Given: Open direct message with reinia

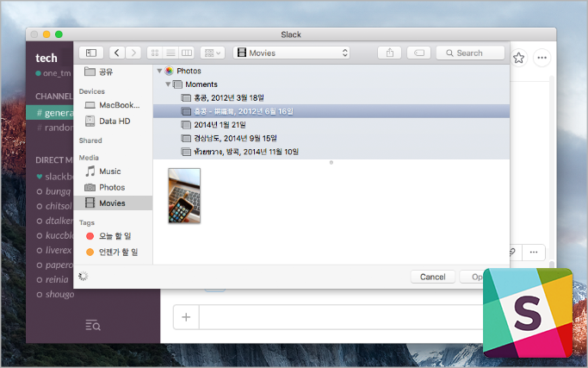Looking at the screenshot, I should [53, 279].
